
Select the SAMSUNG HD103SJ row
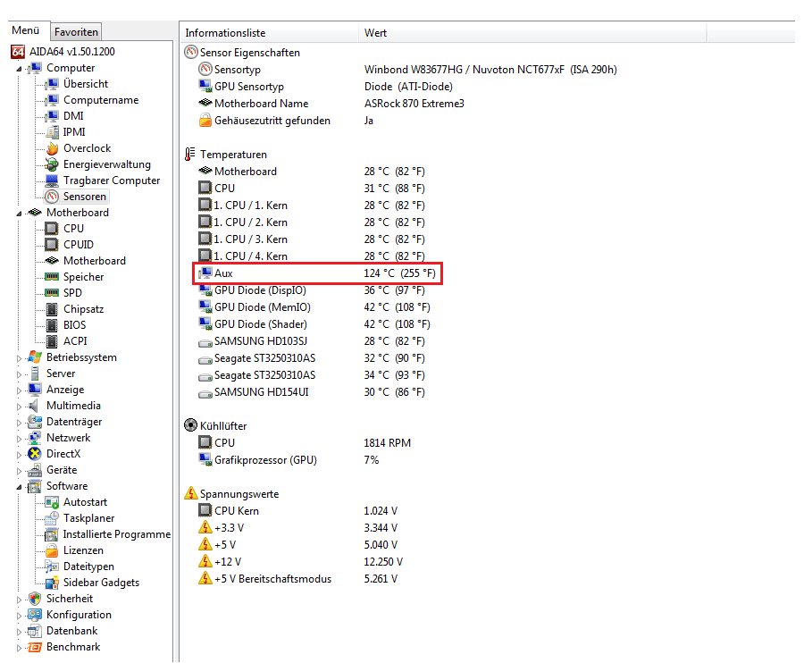[x=312, y=341]
